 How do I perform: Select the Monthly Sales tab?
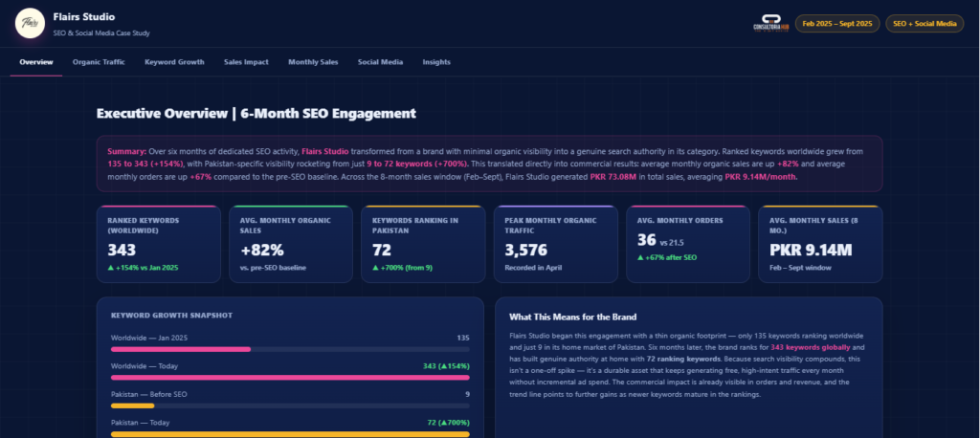[313, 62]
